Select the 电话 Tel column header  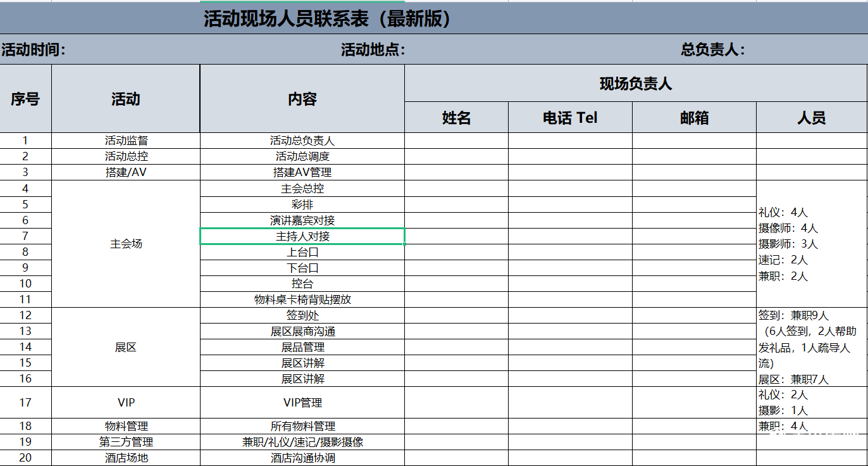pos(570,118)
